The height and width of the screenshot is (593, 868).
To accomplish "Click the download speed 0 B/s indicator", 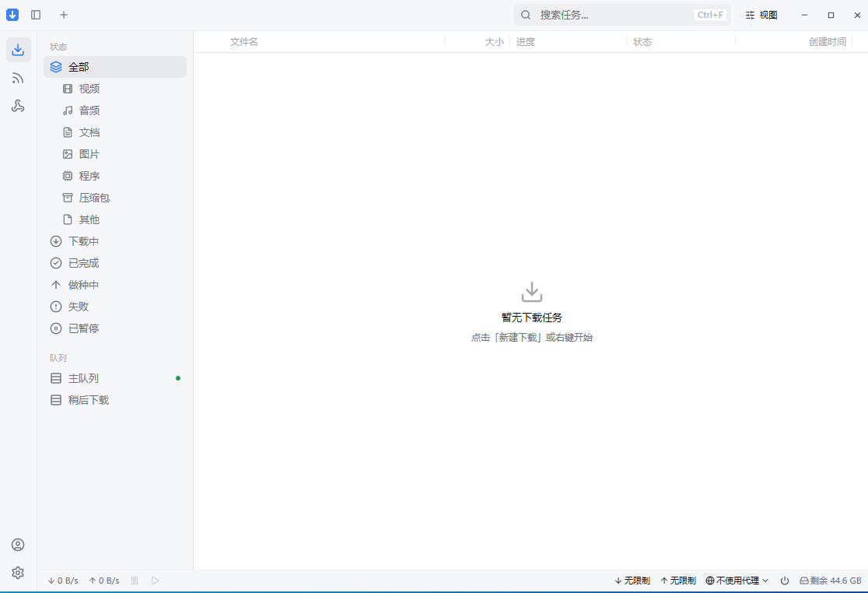I will [62, 581].
